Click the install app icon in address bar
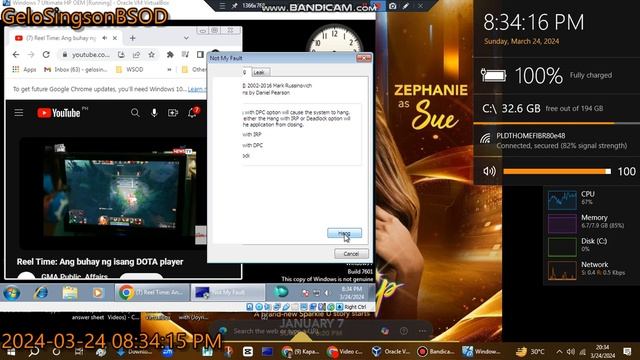The width and height of the screenshot is (640, 360). click(121, 55)
